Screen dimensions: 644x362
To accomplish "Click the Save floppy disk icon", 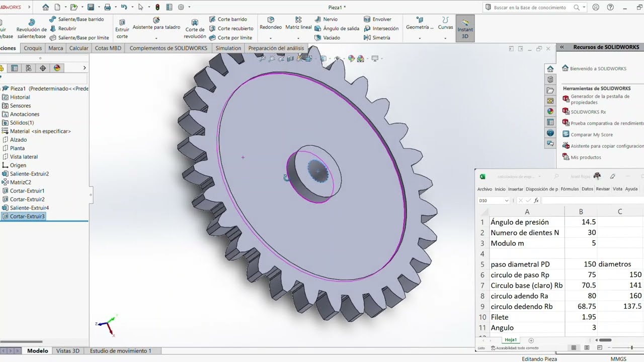I will coord(91,7).
